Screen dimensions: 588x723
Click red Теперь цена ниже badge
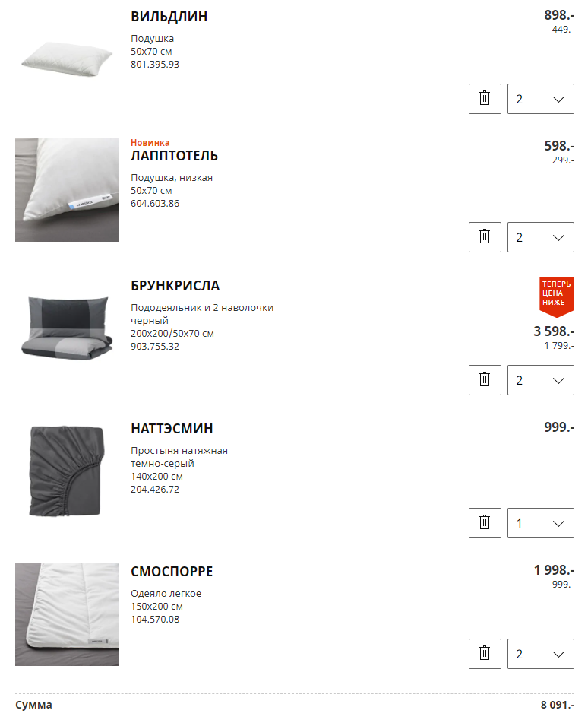(x=557, y=296)
